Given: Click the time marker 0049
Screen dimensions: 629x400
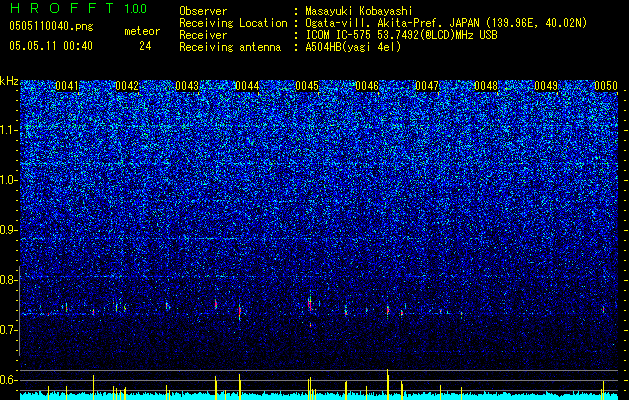Looking at the screenshot, I should [546, 86].
